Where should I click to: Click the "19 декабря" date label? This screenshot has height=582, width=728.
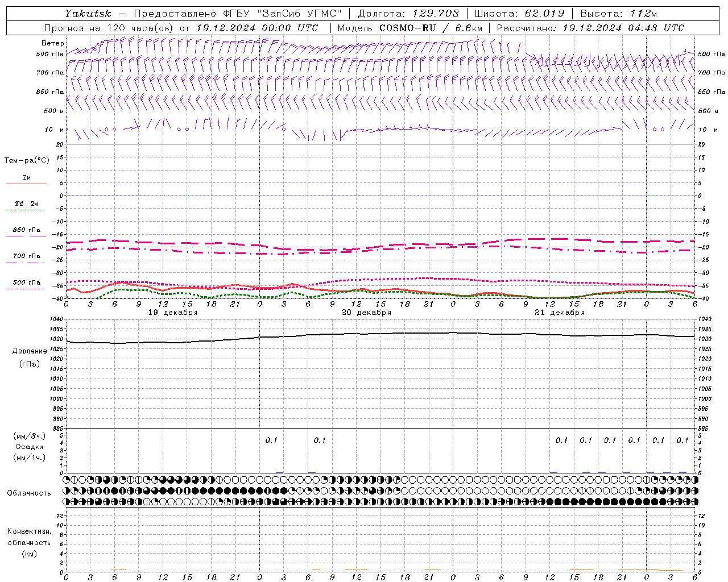click(173, 313)
